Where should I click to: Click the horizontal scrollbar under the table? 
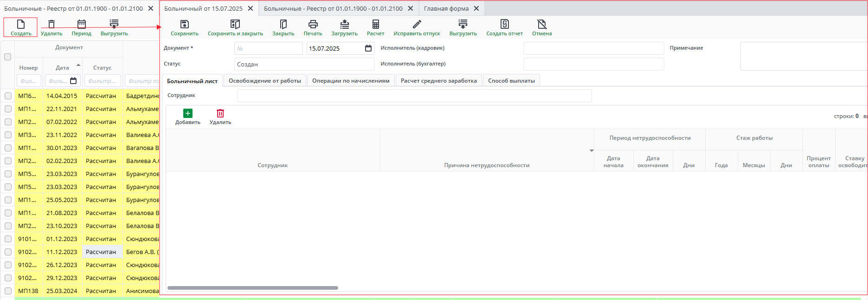pyautogui.click(x=253, y=288)
